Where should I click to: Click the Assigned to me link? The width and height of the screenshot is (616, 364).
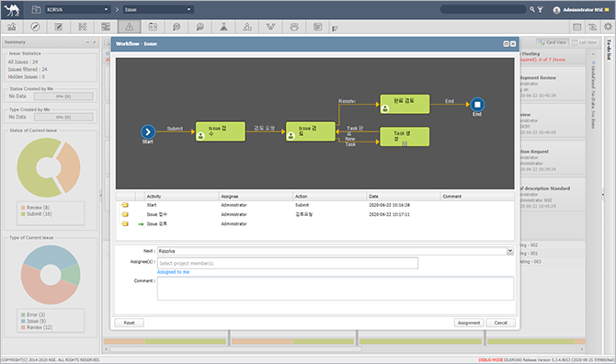click(x=173, y=272)
